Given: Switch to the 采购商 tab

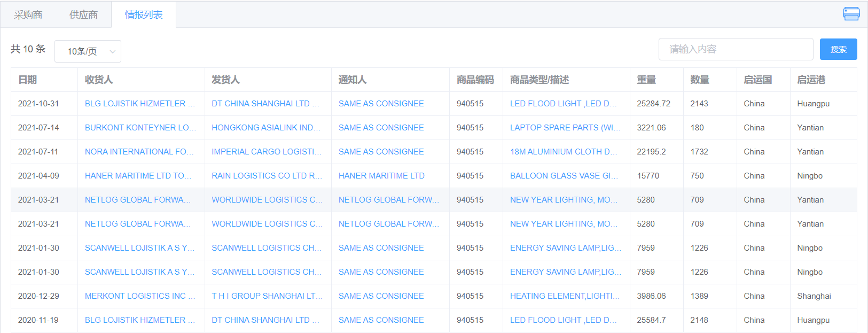Looking at the screenshot, I should click(28, 15).
